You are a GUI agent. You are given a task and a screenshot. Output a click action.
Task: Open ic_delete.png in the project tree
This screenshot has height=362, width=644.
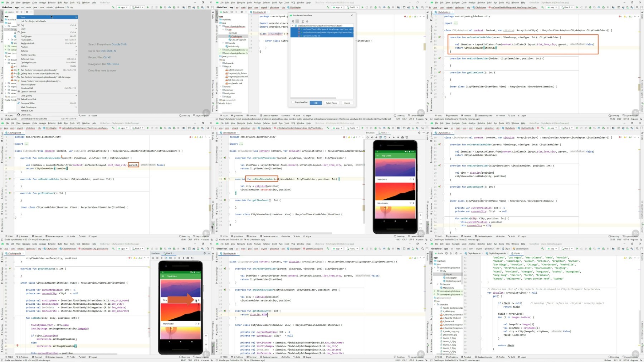click(x=448, y=311)
